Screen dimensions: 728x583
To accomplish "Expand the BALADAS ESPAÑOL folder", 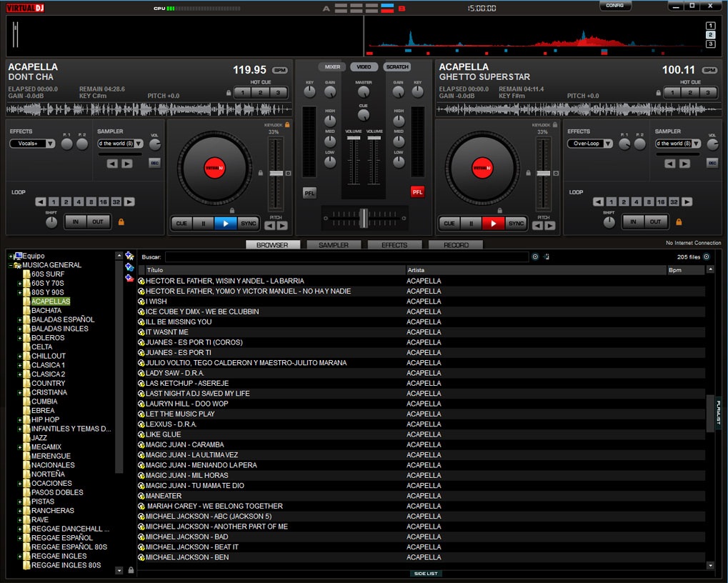I will click(x=19, y=319).
